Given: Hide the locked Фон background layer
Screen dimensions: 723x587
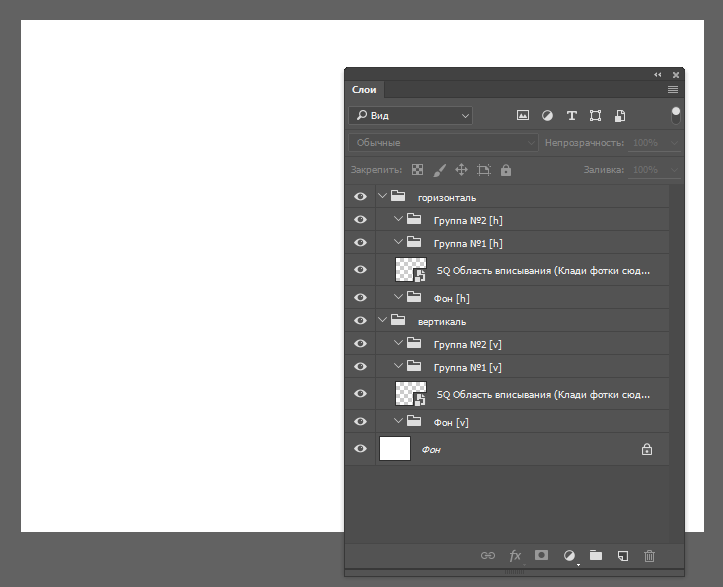Looking at the screenshot, I should [360, 449].
